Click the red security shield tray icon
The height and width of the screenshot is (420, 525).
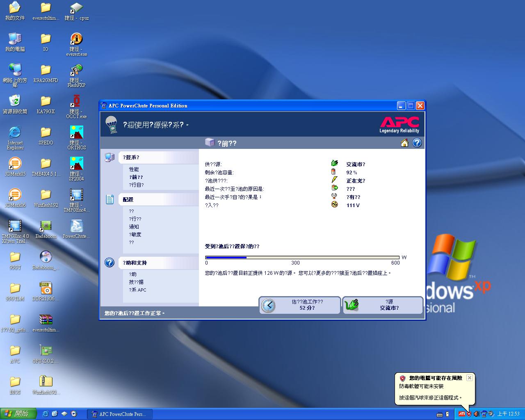(469, 414)
